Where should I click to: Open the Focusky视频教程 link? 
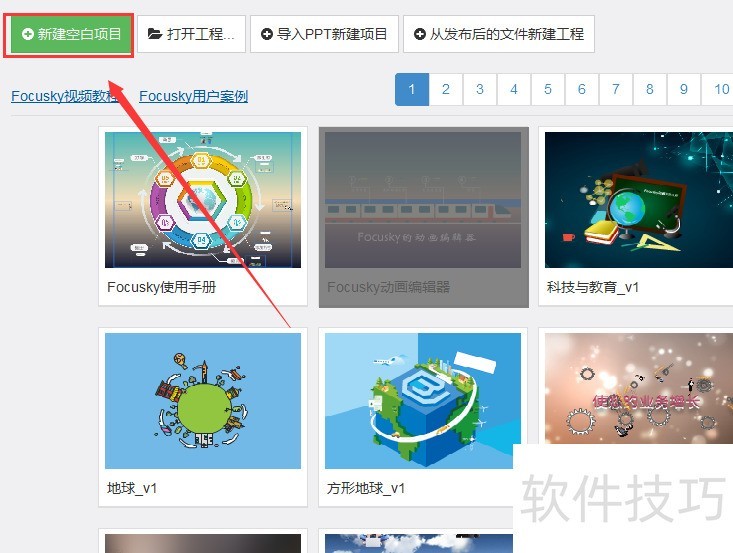[66, 96]
